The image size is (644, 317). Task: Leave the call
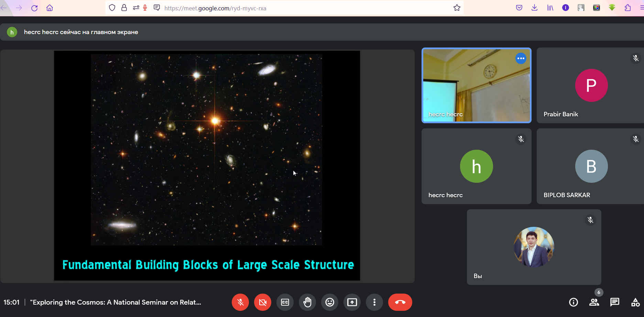point(400,302)
